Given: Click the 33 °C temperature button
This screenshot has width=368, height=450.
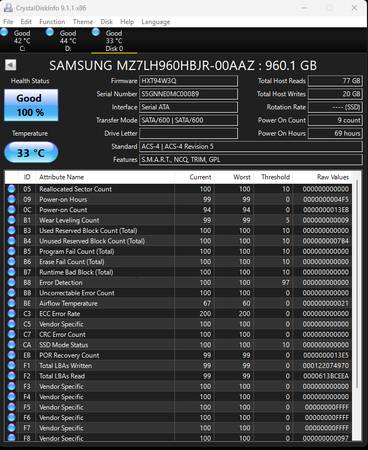Looking at the screenshot, I should 31,153.
